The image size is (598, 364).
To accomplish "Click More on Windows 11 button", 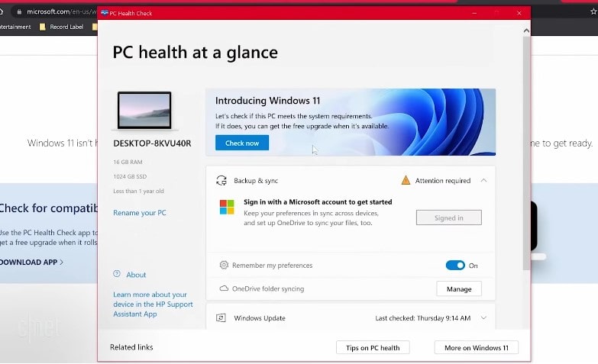I will click(x=477, y=348).
